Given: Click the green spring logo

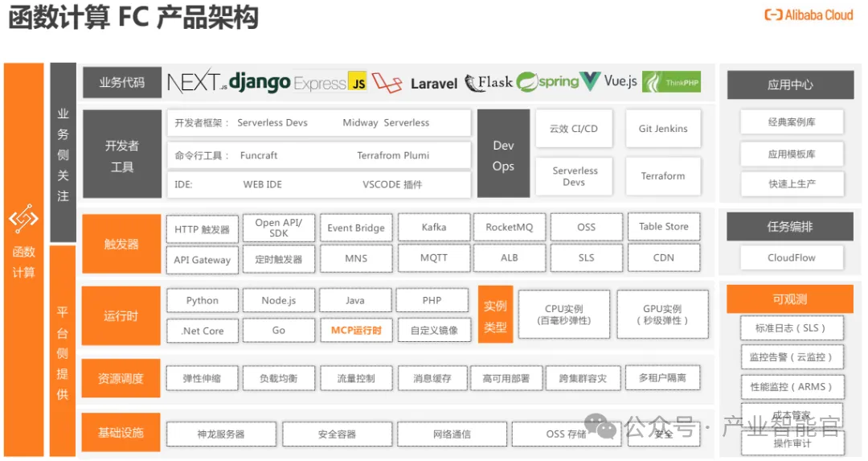Looking at the screenshot, I should point(547,82).
